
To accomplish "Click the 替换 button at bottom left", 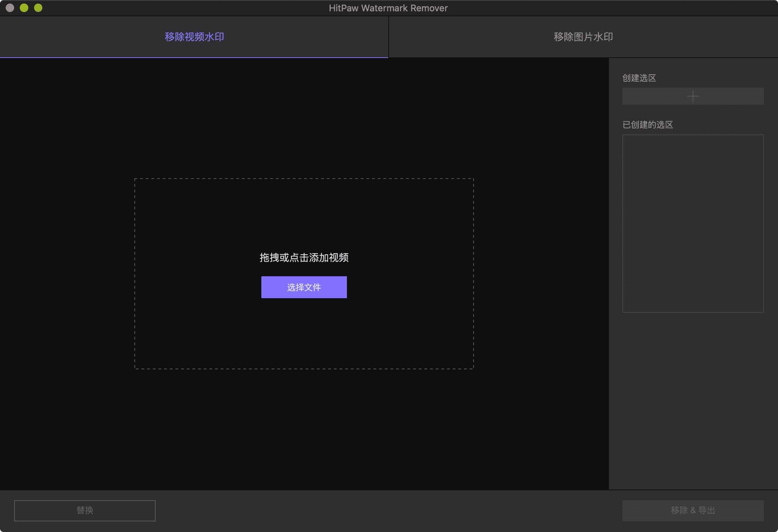I will pos(85,510).
